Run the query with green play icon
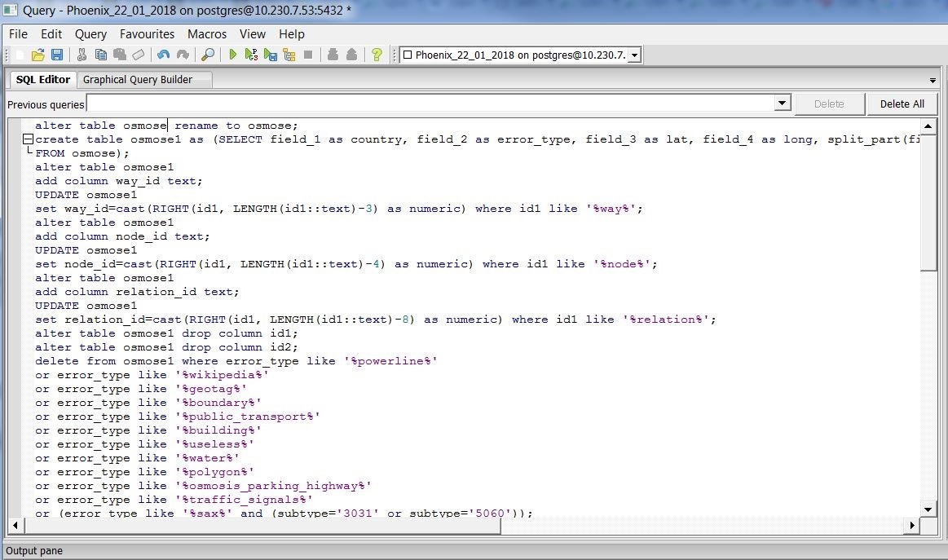948x560 pixels. click(233, 55)
